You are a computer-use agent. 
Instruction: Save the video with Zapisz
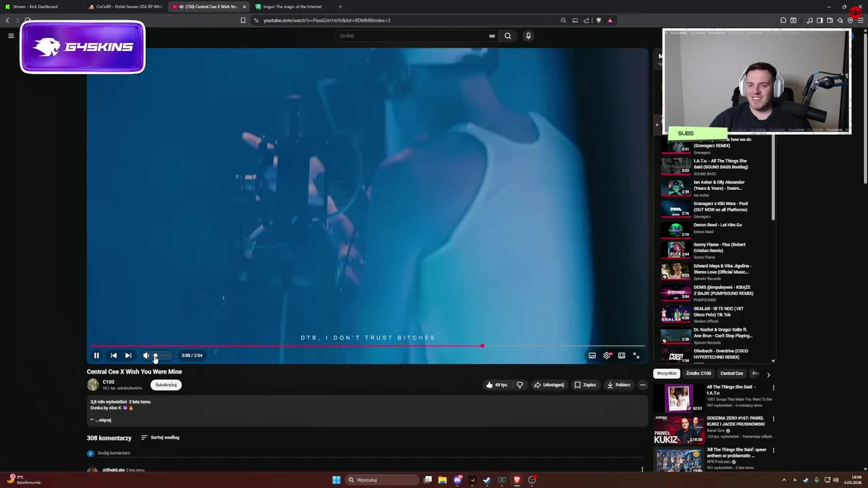pyautogui.click(x=585, y=385)
